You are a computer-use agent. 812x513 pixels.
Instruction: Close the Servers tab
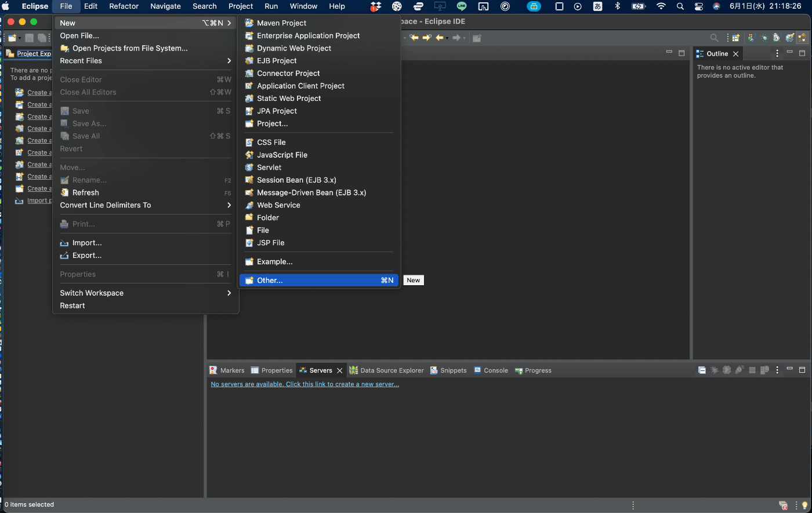click(x=340, y=370)
